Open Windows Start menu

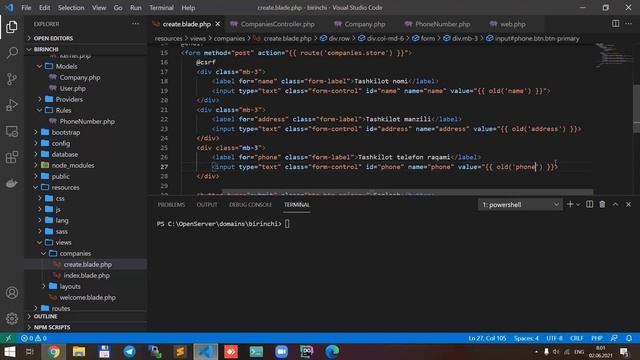(x=10, y=351)
